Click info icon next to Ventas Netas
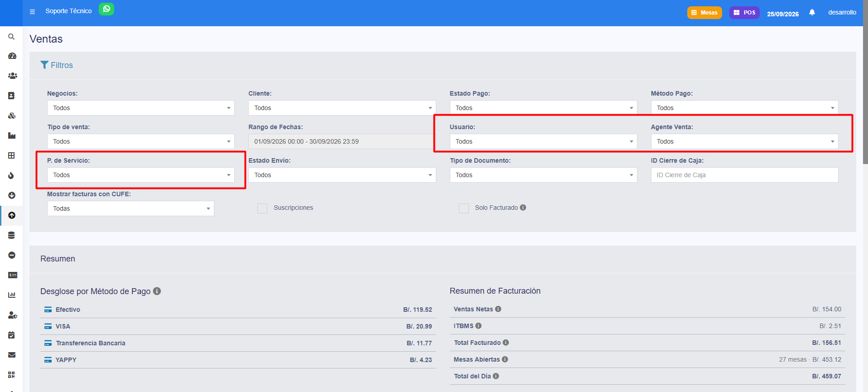The height and width of the screenshot is (392, 868). point(498,309)
